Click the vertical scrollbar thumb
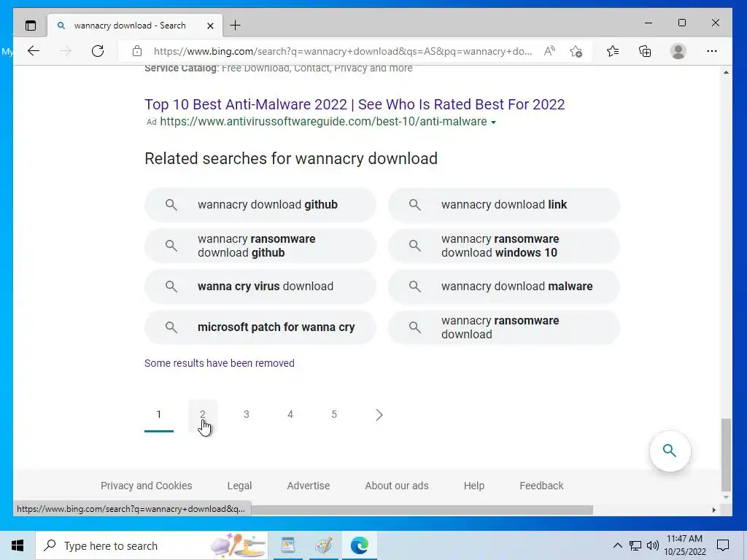The height and width of the screenshot is (560, 747). click(726, 455)
